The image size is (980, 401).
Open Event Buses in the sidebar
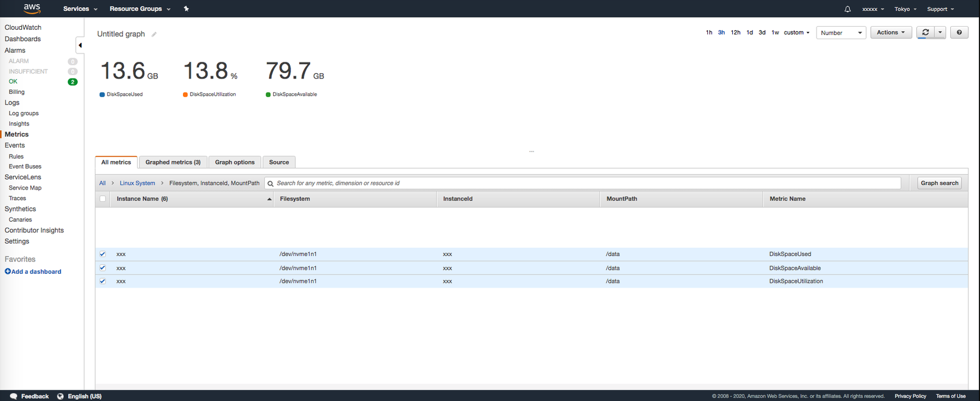(x=25, y=167)
